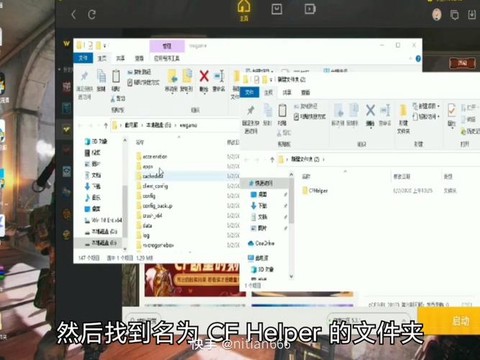Click the help icon in wegame window
This screenshot has width=480, height=360.
pos(418,59)
